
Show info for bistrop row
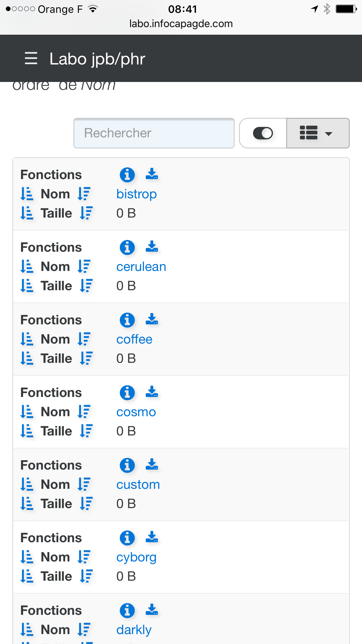[x=127, y=175]
